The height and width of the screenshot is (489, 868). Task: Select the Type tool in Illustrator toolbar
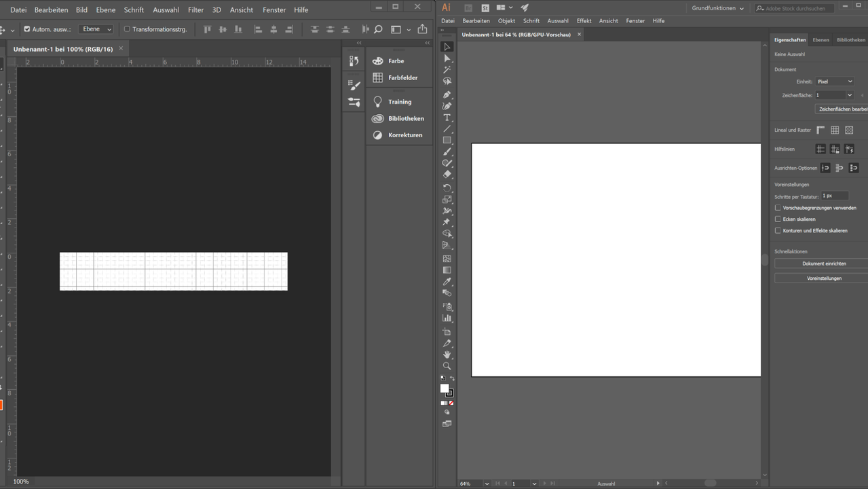coord(447,117)
